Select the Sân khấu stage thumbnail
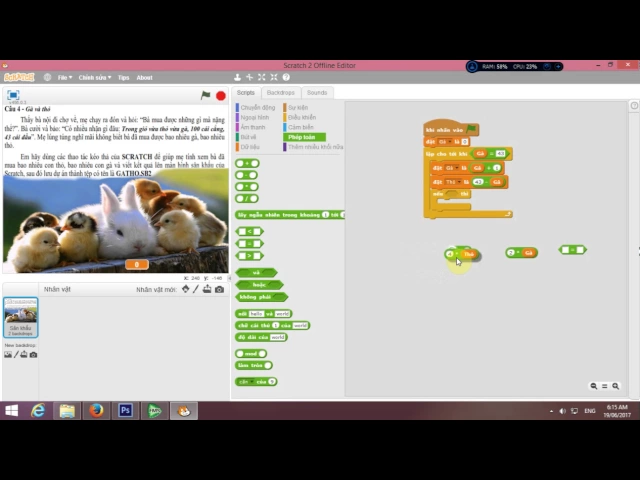 [x=20, y=316]
